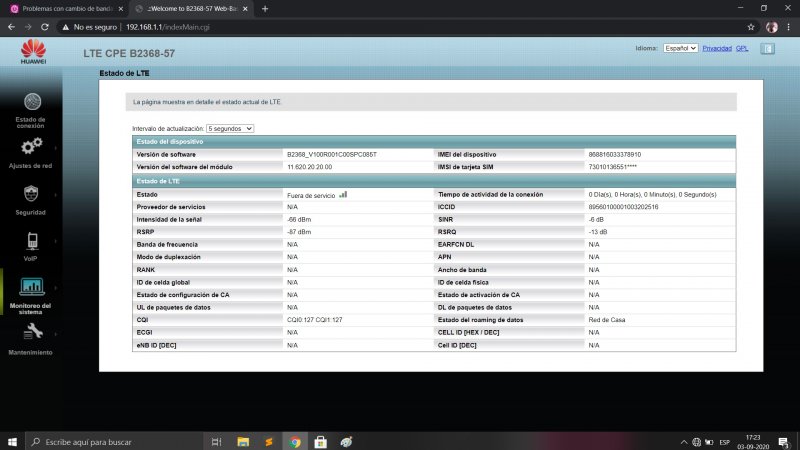
Task: Open Sublime Text from taskbar
Action: point(269,442)
